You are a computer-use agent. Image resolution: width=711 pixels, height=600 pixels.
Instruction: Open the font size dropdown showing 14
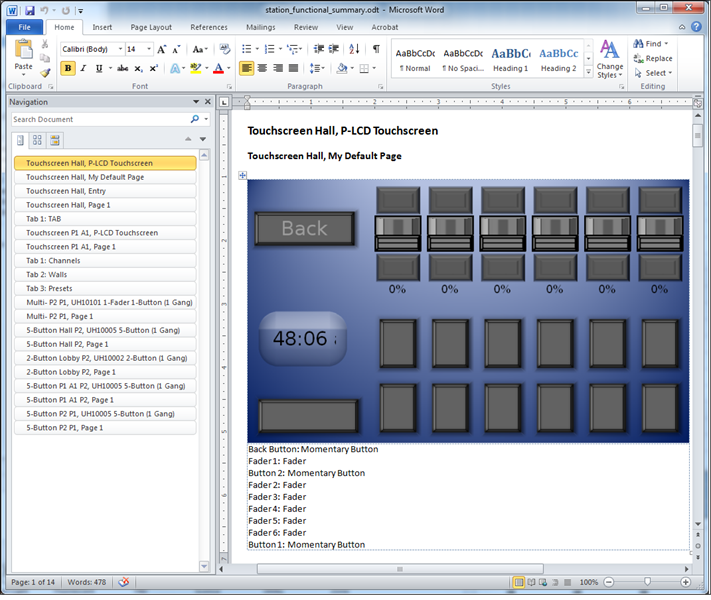(148, 49)
